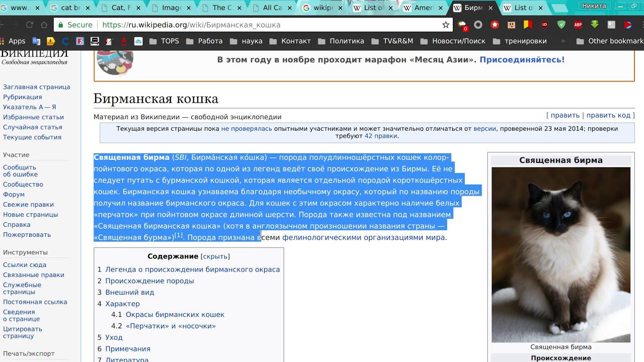Go to the browser home page
The width and height of the screenshot is (644, 362).
(44, 25)
